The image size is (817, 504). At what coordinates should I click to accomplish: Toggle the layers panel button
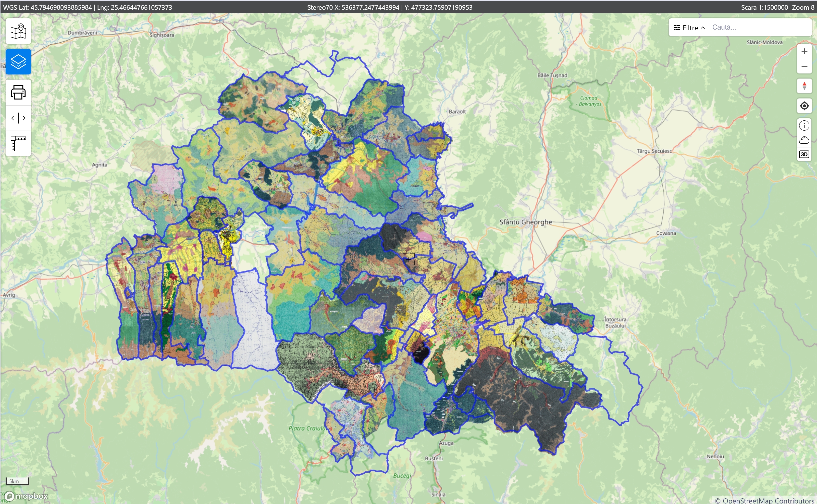[18, 62]
